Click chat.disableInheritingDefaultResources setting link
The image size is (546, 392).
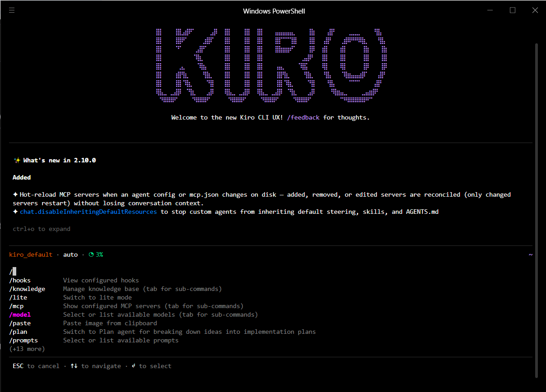[88, 212]
